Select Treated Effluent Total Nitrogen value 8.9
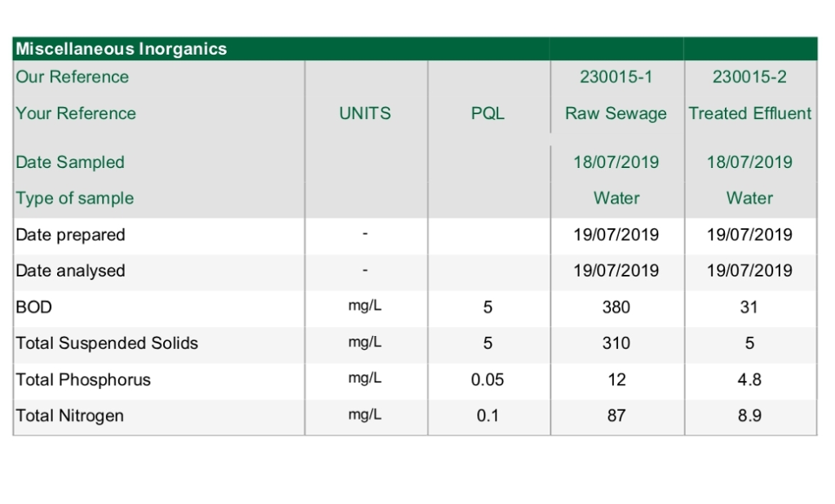The height and width of the screenshot is (504, 835). tap(749, 416)
